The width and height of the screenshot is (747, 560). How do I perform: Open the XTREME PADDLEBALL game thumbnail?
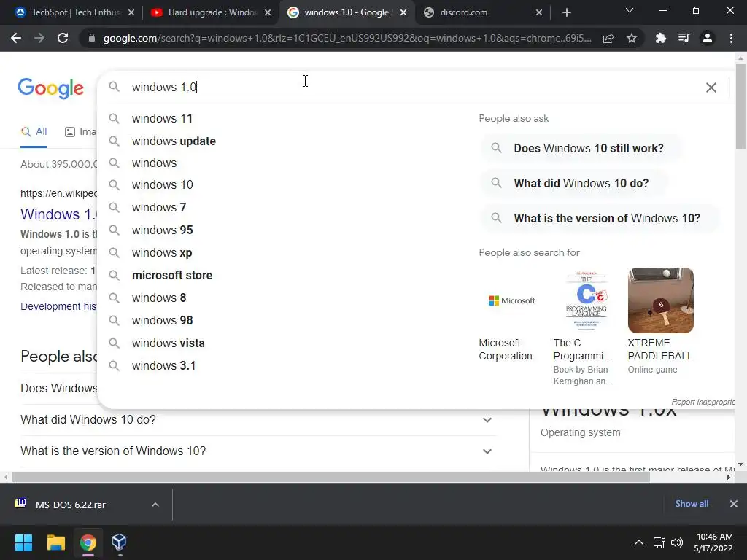[x=661, y=300]
